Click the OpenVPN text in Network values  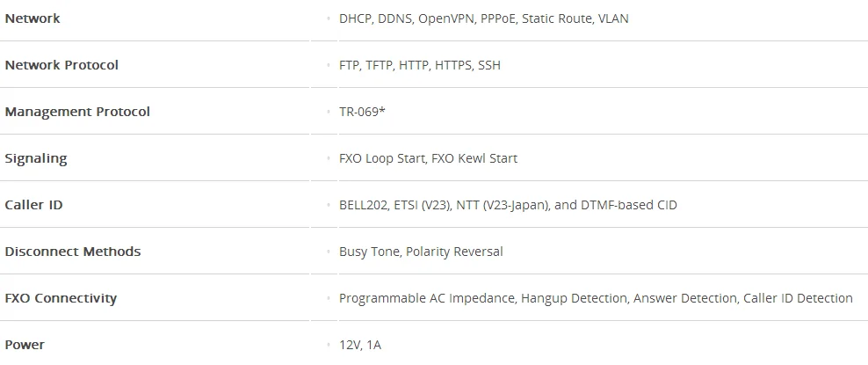pos(445,18)
